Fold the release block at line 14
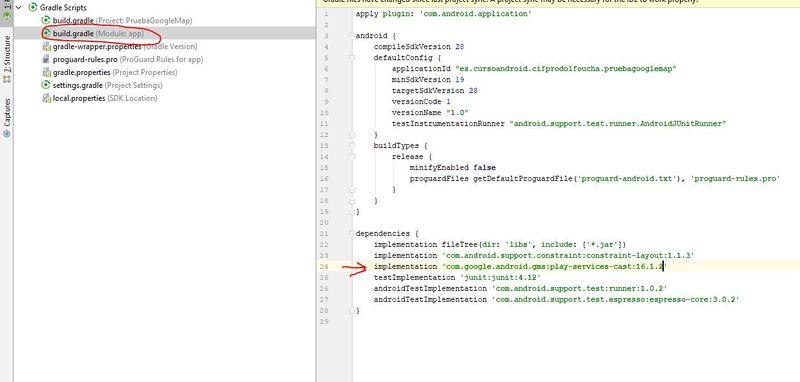 (352, 157)
